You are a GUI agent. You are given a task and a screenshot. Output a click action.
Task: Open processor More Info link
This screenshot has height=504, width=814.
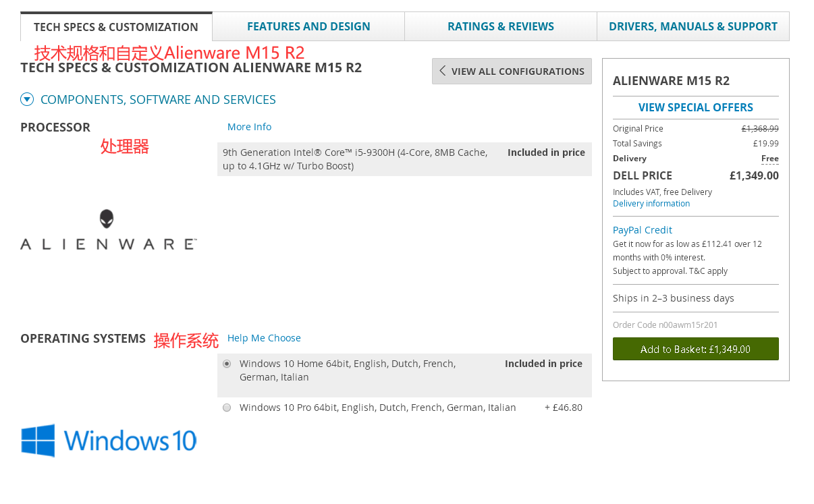pyautogui.click(x=249, y=127)
